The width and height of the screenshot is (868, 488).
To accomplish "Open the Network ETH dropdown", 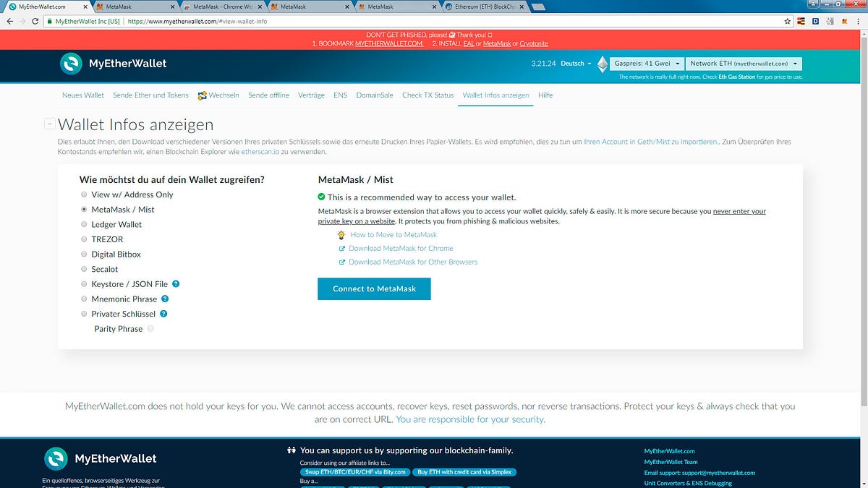I will 743,64.
